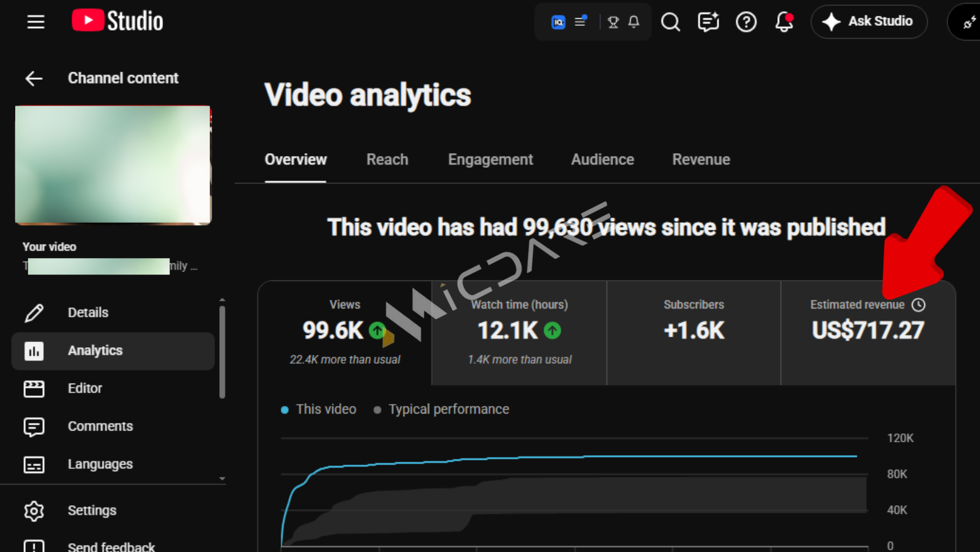Click the YouTube Studio logo
The width and height of the screenshot is (980, 552).
pos(117,21)
